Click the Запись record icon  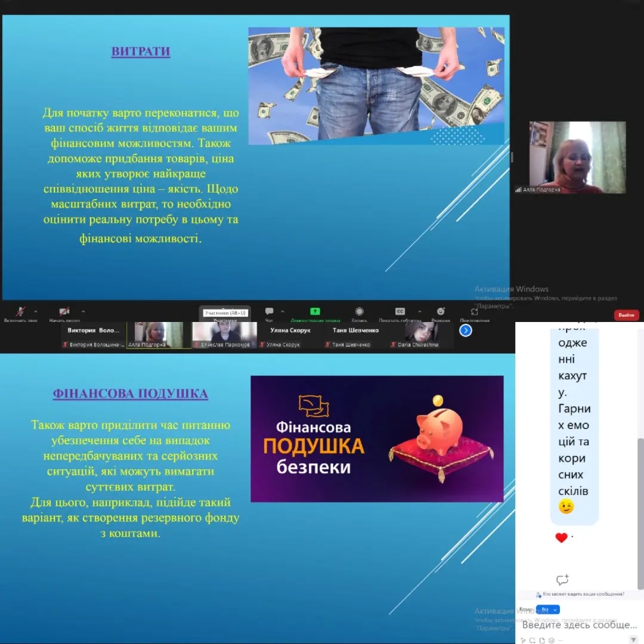click(x=359, y=312)
